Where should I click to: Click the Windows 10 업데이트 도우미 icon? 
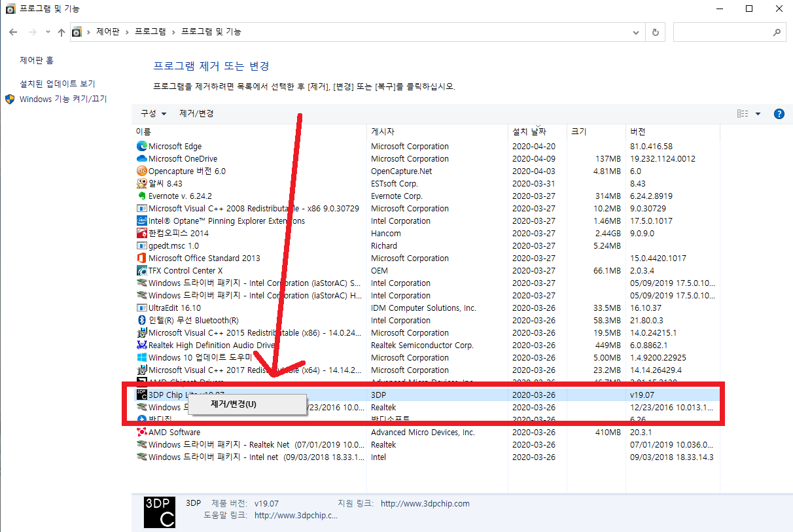coord(142,358)
